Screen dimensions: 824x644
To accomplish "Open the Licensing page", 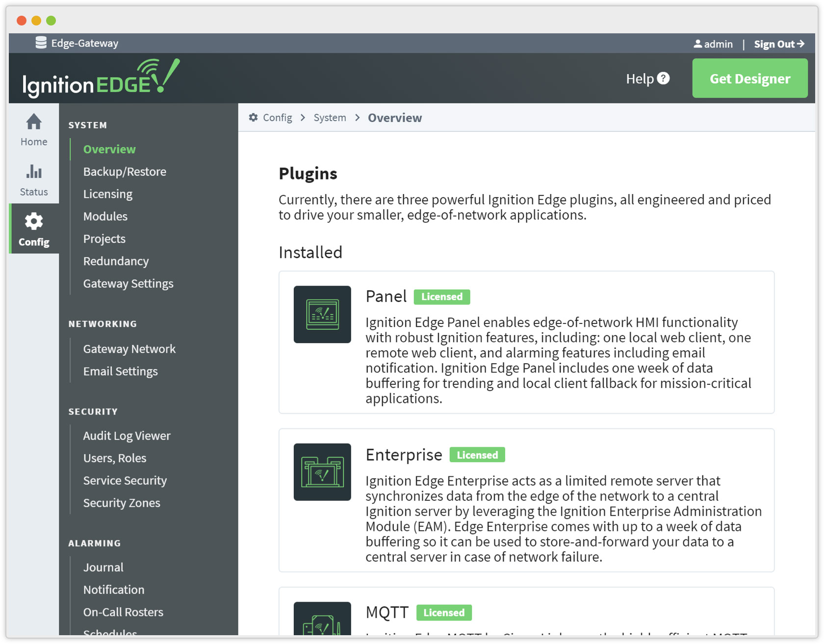I will click(x=108, y=194).
